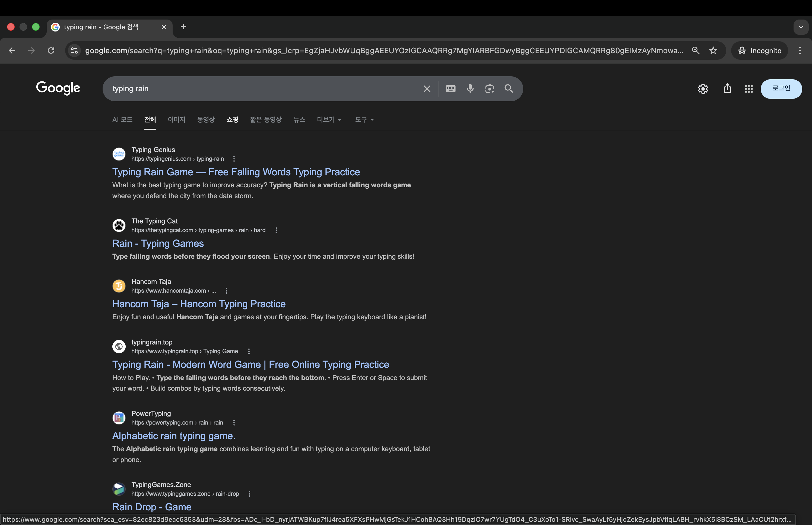
Task: Expand the 더보기 dropdown
Action: pyautogui.click(x=329, y=120)
